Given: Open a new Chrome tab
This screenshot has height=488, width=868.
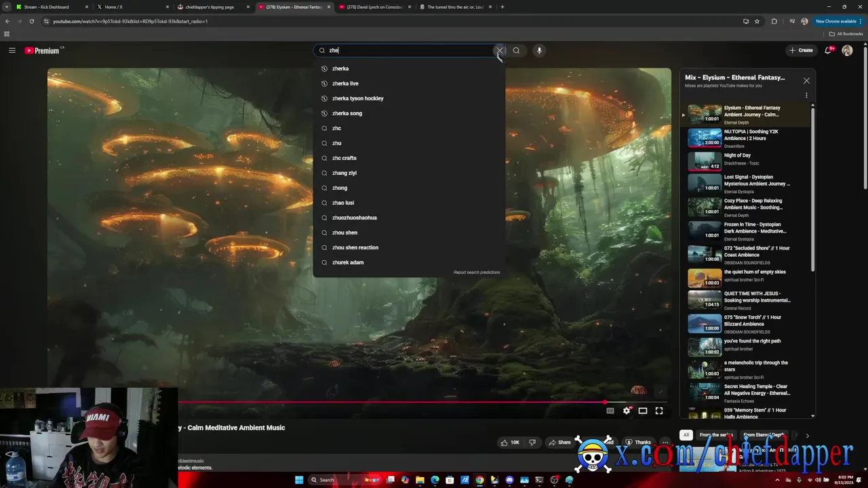Looking at the screenshot, I should point(502,7).
